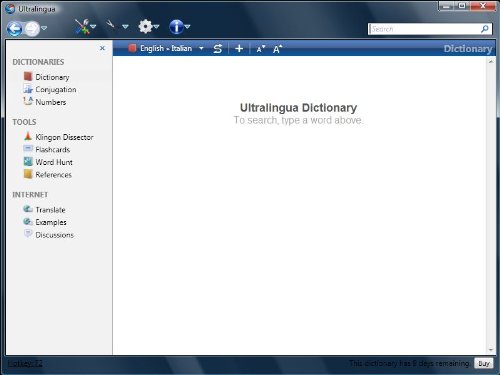
Task: Click the References yellow book icon
Action: pos(28,174)
